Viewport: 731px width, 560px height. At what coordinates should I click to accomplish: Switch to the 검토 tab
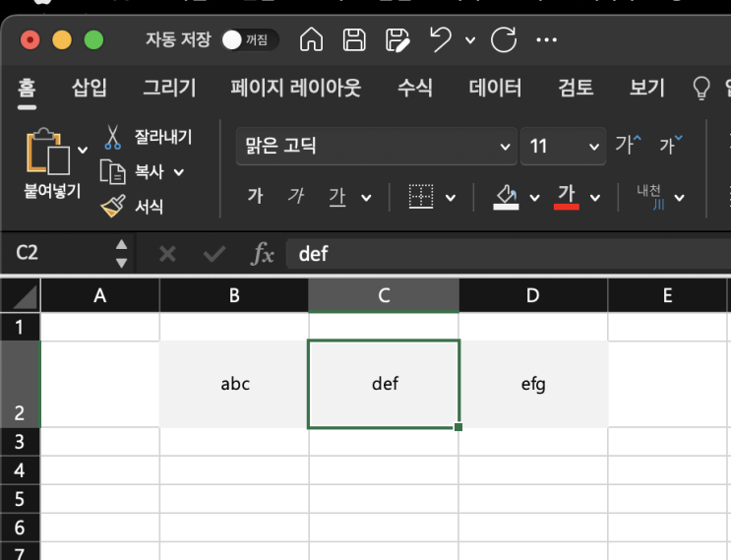(576, 88)
